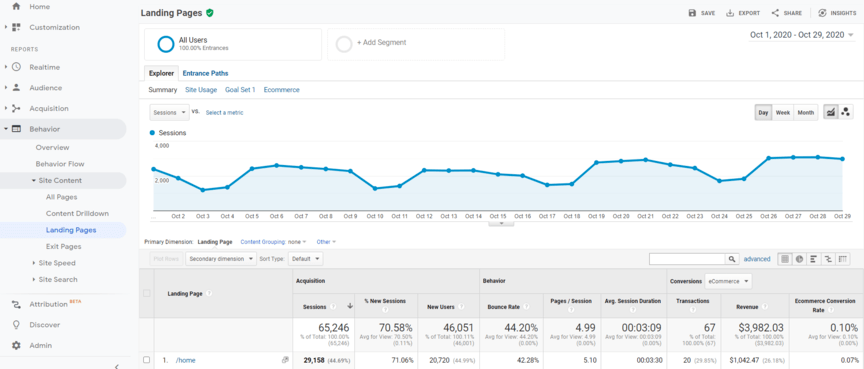Toggle the All Users segment circle
This screenshot has width=864, height=369.
[166, 44]
